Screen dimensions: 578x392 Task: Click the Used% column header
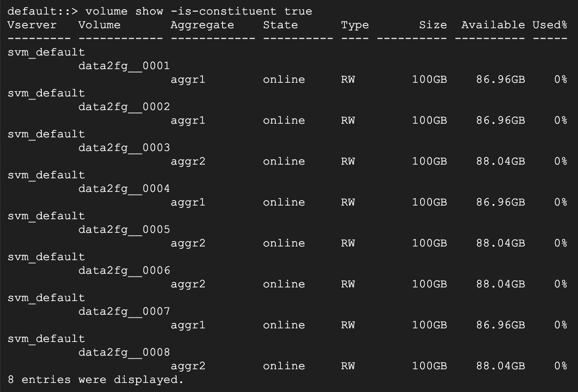click(550, 25)
